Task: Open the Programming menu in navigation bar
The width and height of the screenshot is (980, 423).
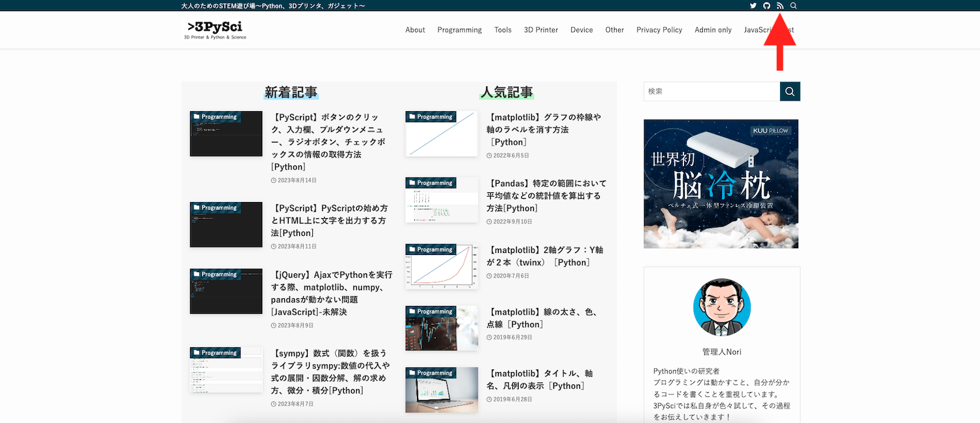Action: [x=459, y=30]
